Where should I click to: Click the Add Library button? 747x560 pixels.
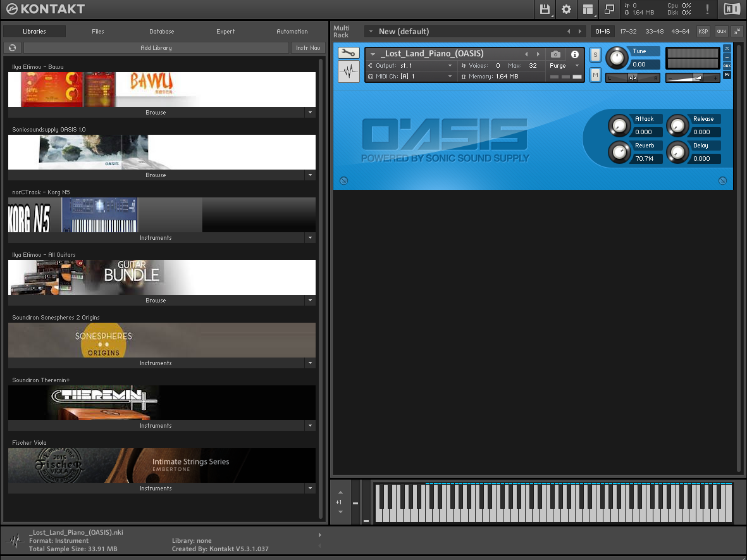coord(156,47)
